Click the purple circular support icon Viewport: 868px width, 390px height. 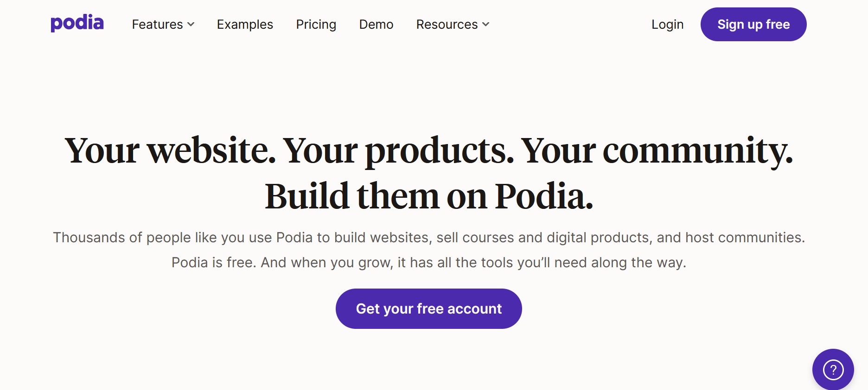coord(833,369)
